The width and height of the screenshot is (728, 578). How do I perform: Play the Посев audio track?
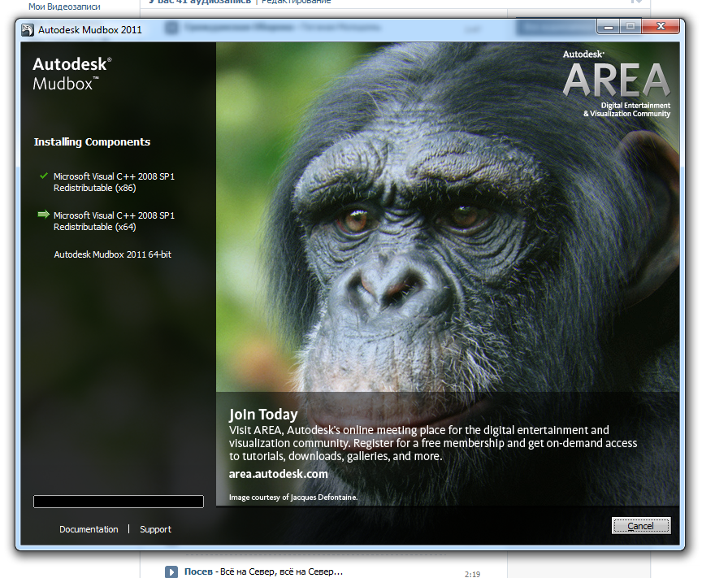click(x=171, y=571)
